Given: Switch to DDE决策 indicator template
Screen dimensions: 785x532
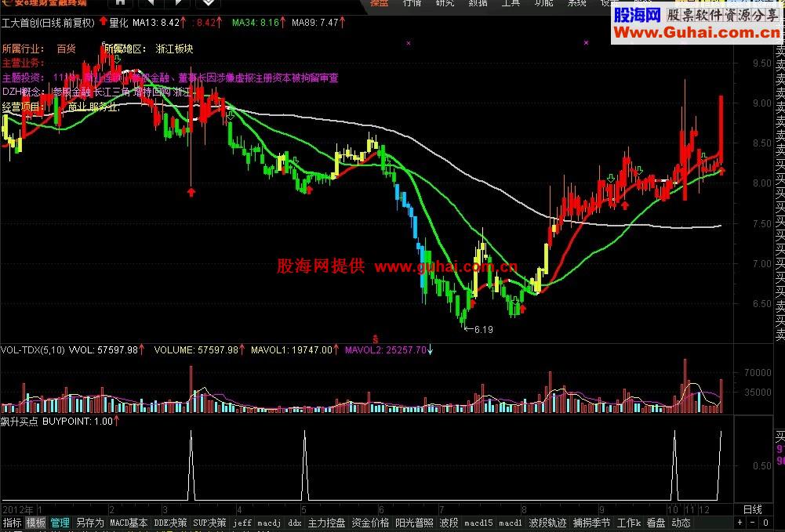Looking at the screenshot, I should tap(170, 523).
